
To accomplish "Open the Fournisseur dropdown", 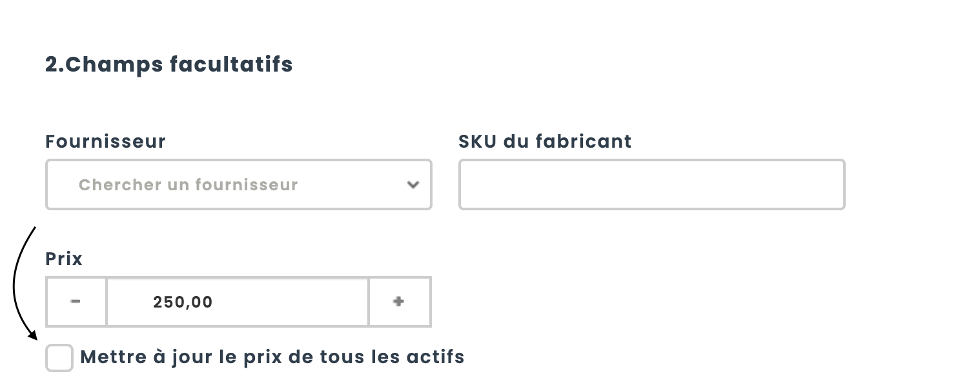I will 238,185.
